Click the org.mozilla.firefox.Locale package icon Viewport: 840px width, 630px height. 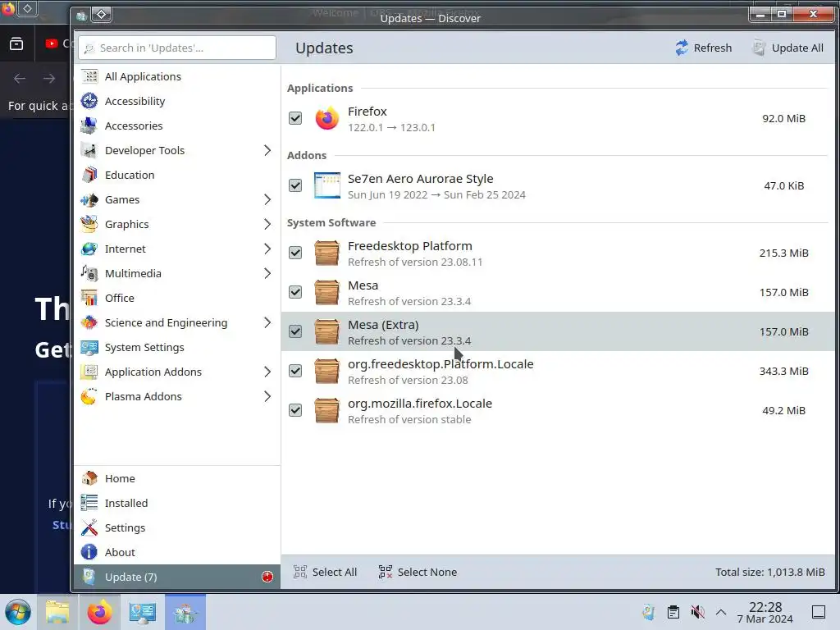tap(326, 410)
